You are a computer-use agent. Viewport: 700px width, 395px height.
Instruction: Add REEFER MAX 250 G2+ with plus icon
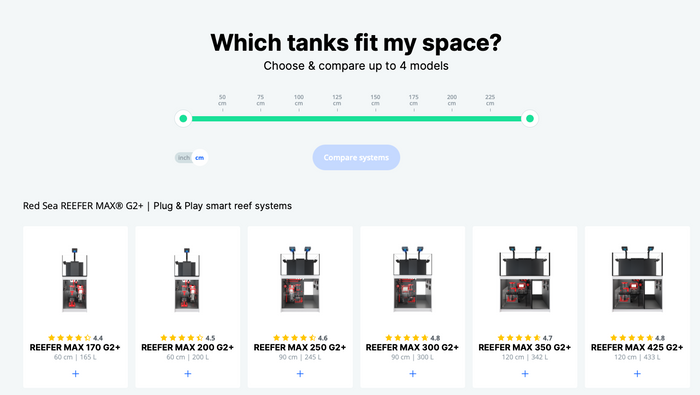tap(300, 374)
